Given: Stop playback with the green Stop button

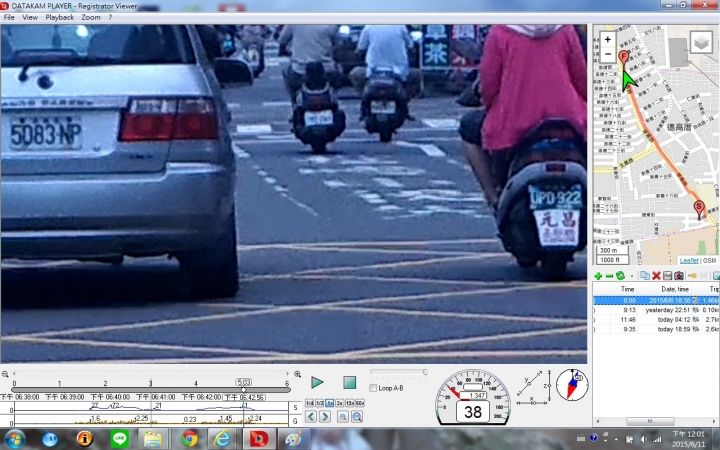Looking at the screenshot, I should [x=349, y=382].
